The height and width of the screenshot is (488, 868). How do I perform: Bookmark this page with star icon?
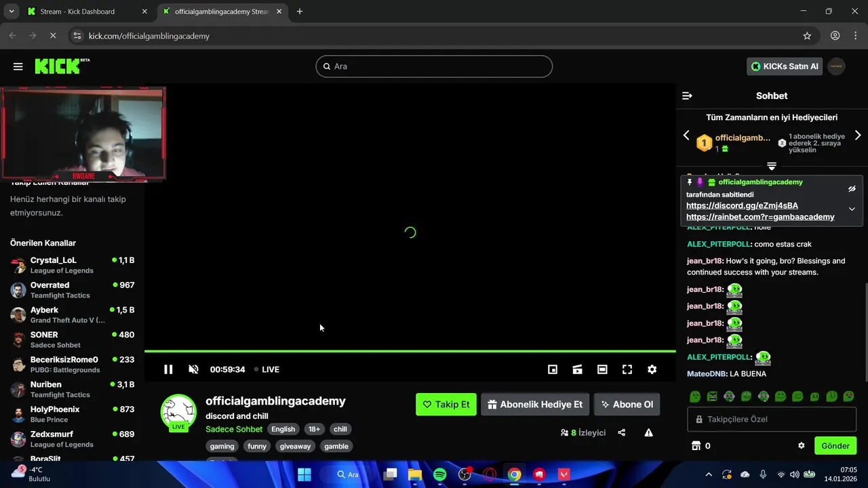click(807, 36)
